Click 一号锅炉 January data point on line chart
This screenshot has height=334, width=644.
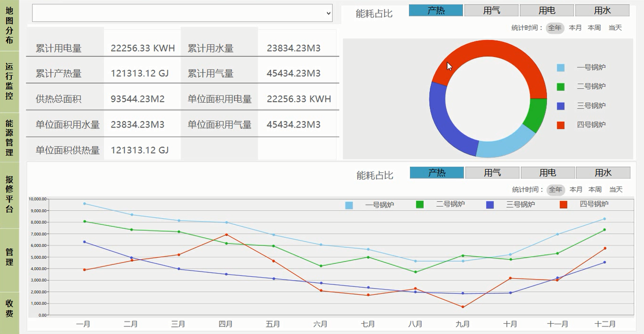point(84,203)
